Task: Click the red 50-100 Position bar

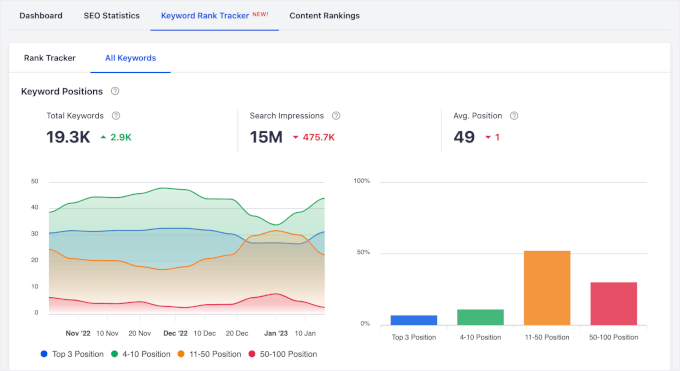Action: 614,304
